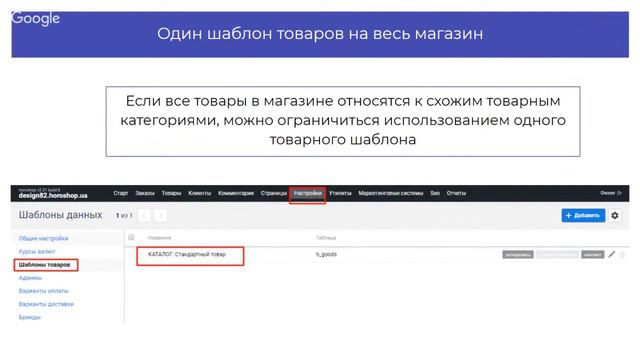Open Варианты доставки in the sidebar
The image size is (640, 360).
(46, 304)
